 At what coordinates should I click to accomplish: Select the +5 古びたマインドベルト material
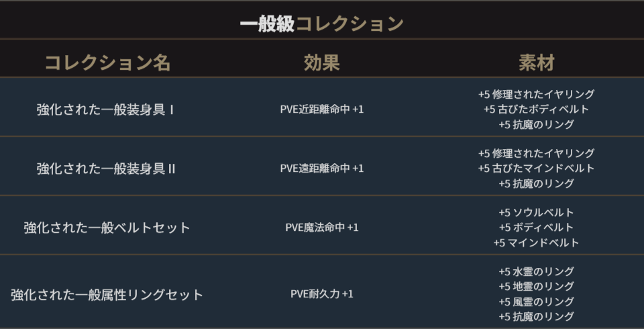(536, 169)
